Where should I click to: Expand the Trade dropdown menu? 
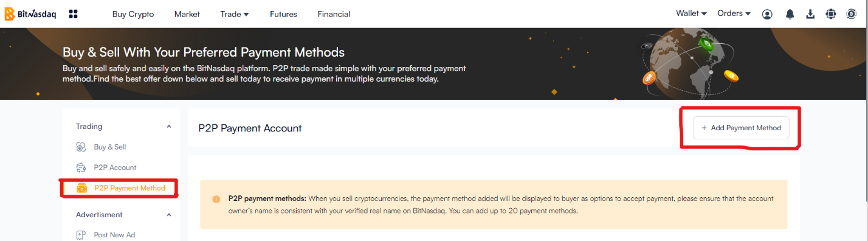click(235, 14)
